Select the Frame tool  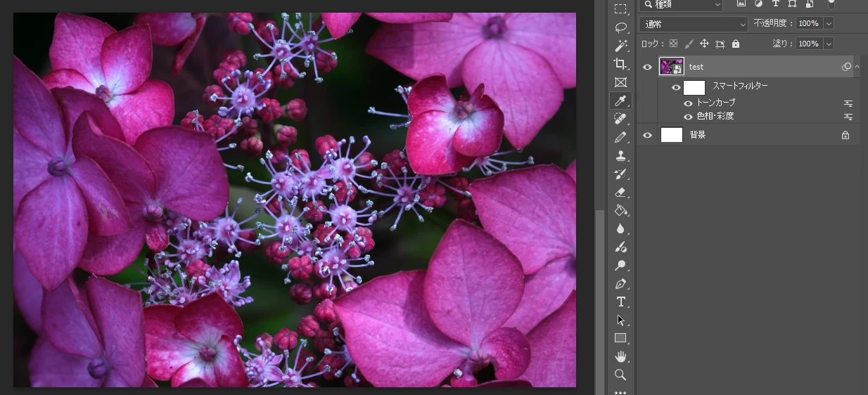(x=620, y=82)
